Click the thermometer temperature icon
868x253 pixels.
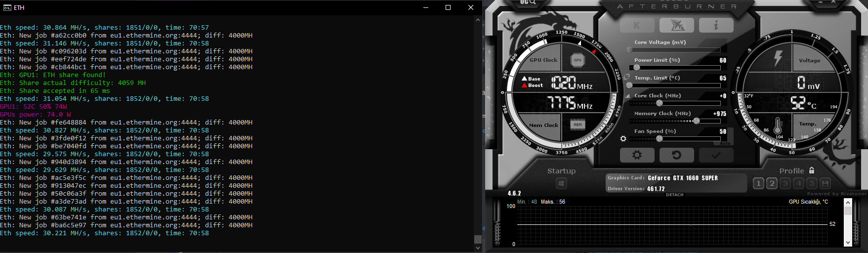coord(778,126)
